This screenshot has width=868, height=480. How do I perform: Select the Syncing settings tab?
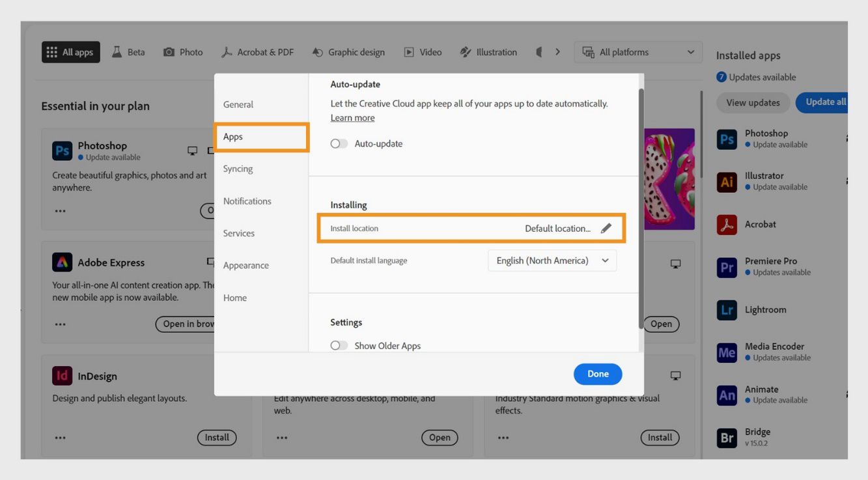[x=238, y=169]
